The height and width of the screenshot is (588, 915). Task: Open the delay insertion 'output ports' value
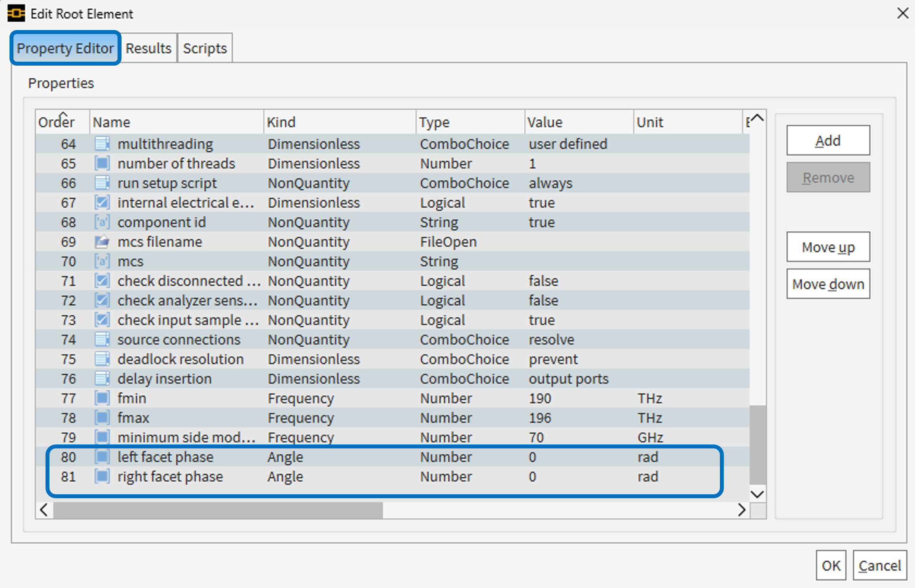(x=568, y=379)
